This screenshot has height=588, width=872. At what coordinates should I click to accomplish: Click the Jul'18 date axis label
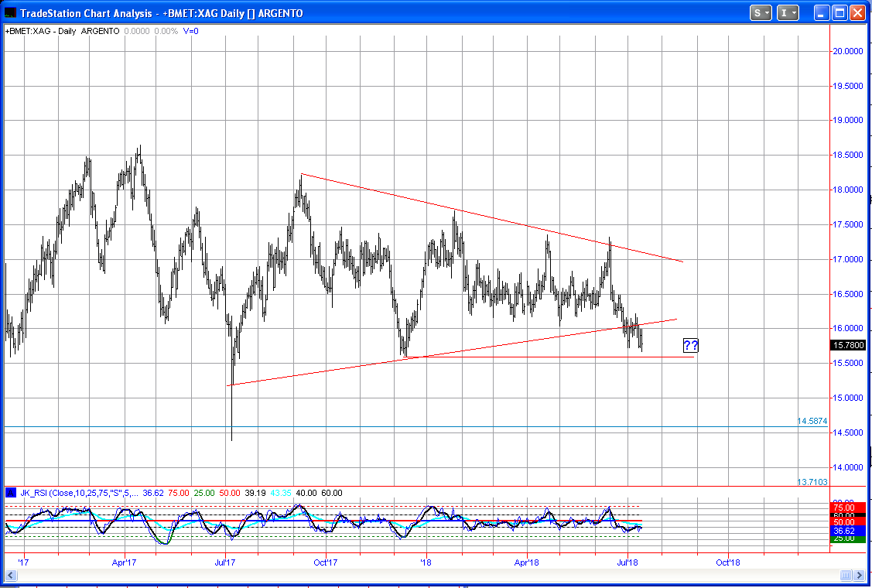[627, 562]
